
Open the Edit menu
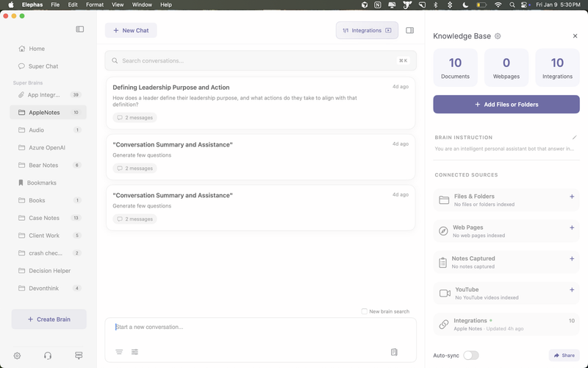click(x=73, y=5)
